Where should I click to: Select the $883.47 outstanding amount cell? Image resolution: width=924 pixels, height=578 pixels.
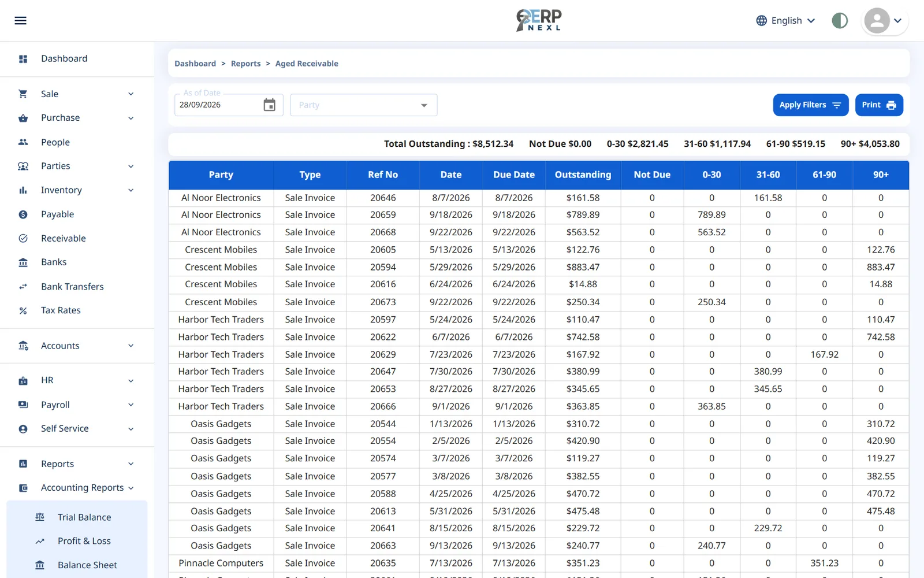(x=583, y=267)
